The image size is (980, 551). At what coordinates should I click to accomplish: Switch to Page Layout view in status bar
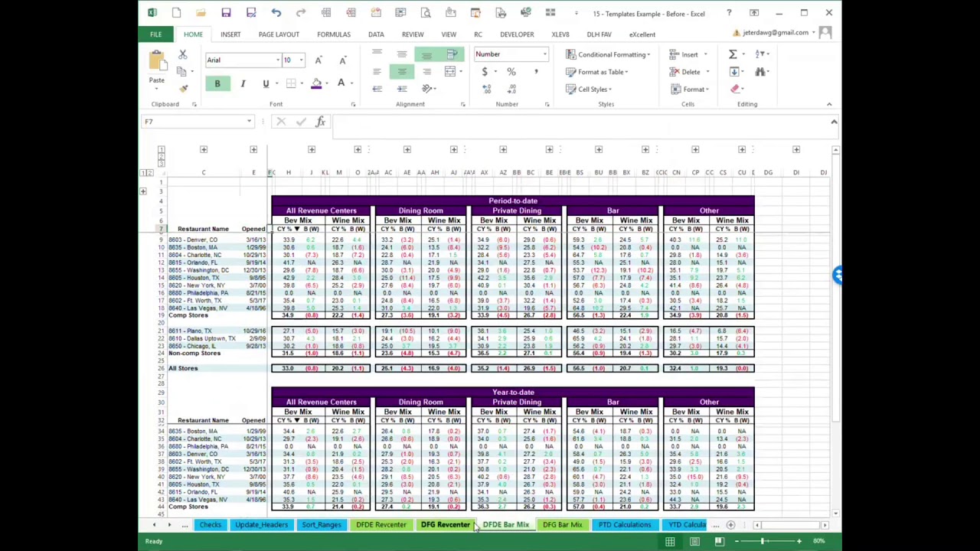coord(694,541)
